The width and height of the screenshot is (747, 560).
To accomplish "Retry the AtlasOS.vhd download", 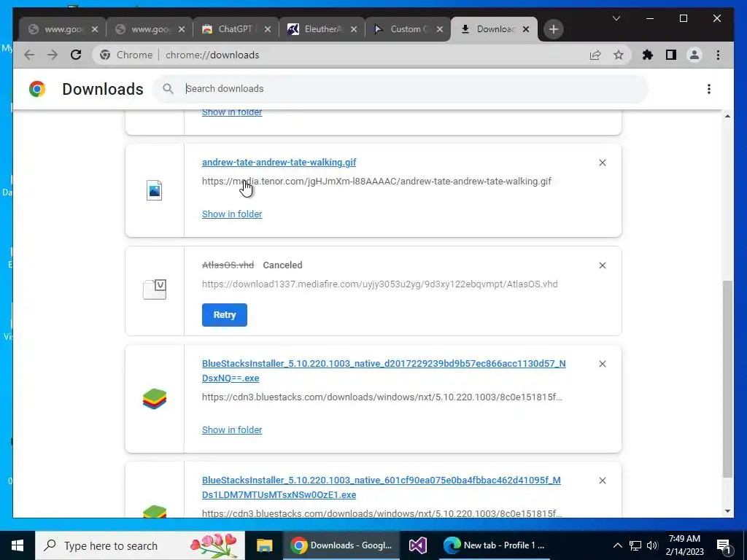I will pos(225,315).
